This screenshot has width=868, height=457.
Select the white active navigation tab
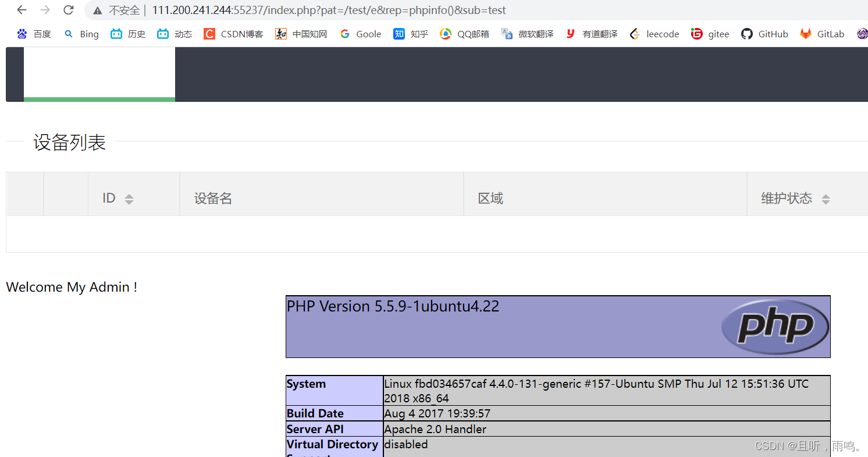click(x=99, y=74)
